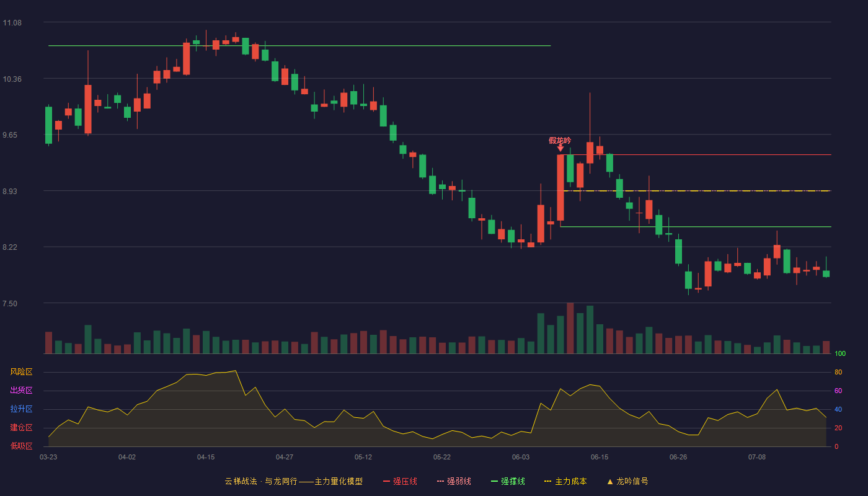
Task: Click the 04-27 date label
Action: (285, 457)
